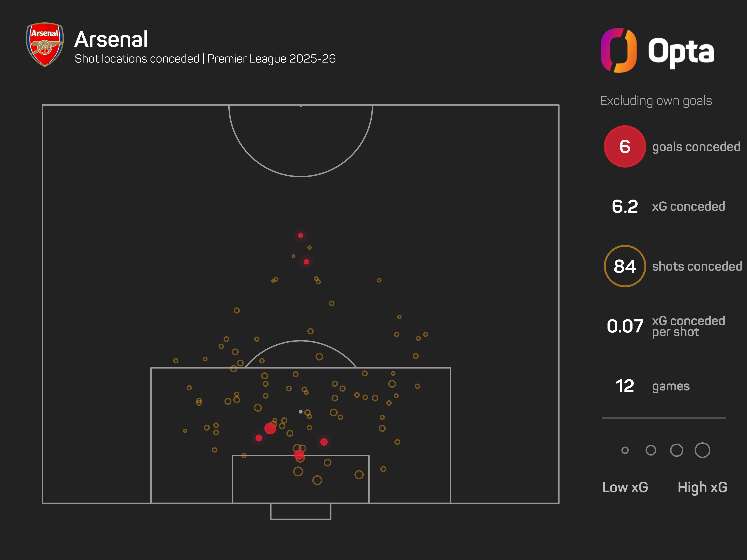This screenshot has width=747, height=560.
Task: Select the red 6 goals conceded circle
Action: point(624,147)
